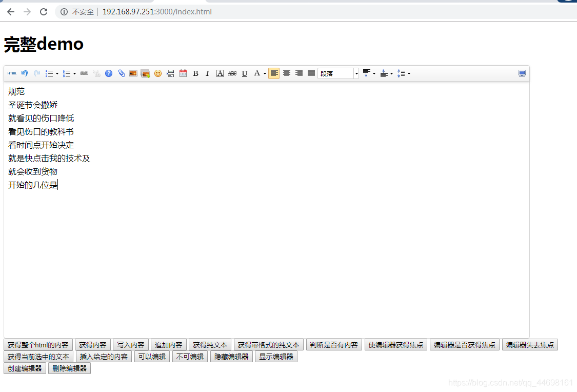Image resolution: width=577 pixels, height=392 pixels.
Task: Insert a page break
Action: pos(170,73)
